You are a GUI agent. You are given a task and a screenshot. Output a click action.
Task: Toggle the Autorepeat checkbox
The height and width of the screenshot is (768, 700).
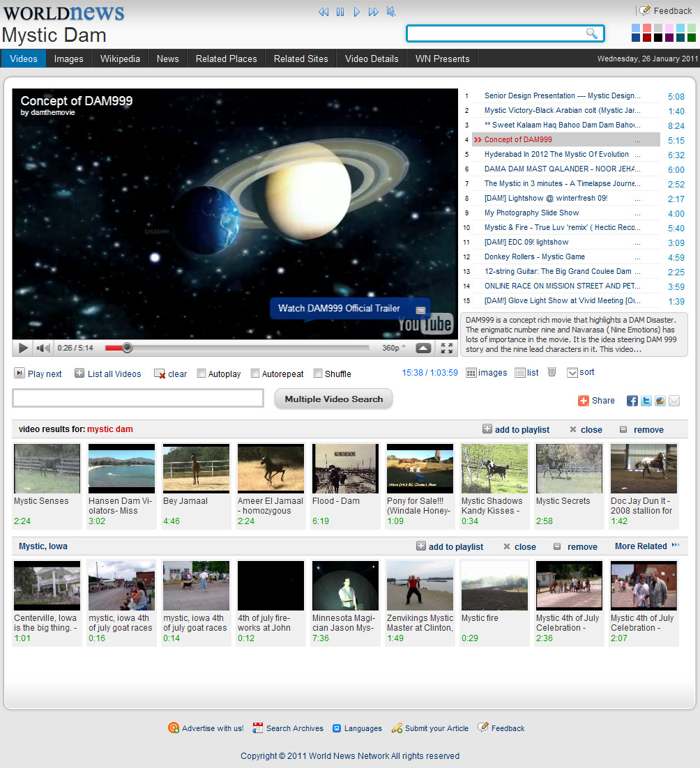(x=255, y=374)
